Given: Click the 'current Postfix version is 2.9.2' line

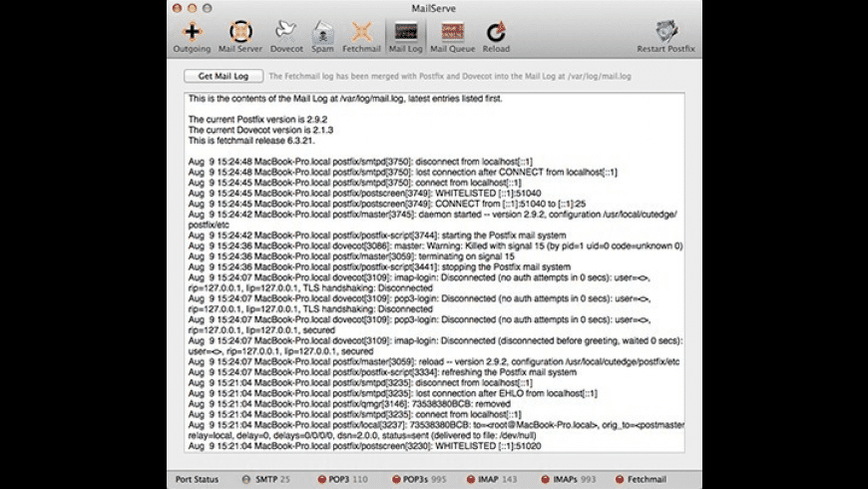Looking at the screenshot, I should pos(258,120).
